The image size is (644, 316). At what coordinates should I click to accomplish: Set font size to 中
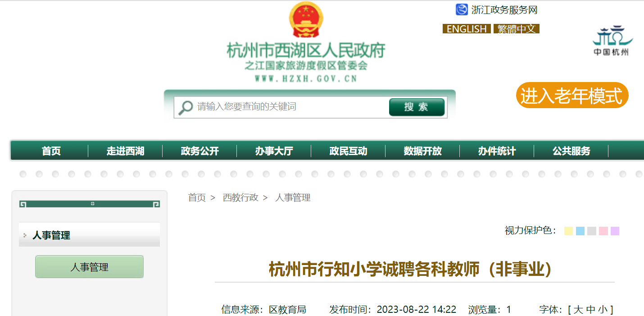(590, 310)
